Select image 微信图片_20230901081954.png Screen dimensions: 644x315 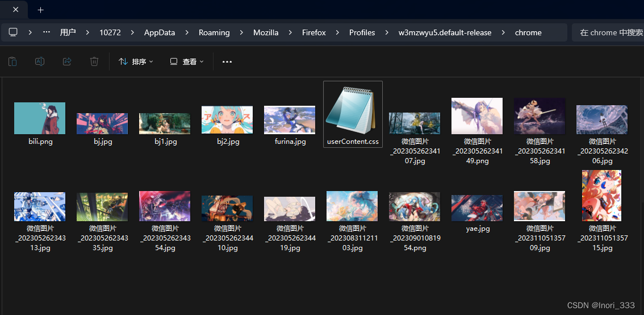415,207
